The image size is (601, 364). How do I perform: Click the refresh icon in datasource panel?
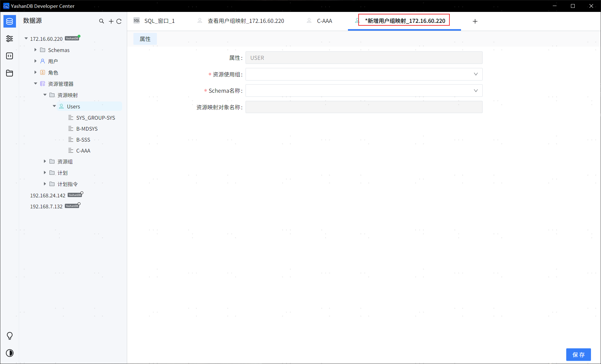(119, 21)
